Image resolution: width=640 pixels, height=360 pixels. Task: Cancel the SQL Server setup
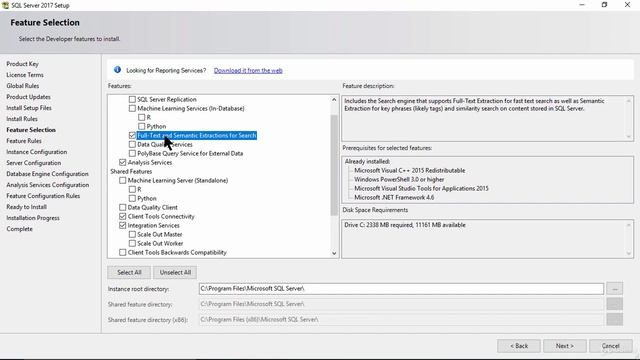point(611,346)
